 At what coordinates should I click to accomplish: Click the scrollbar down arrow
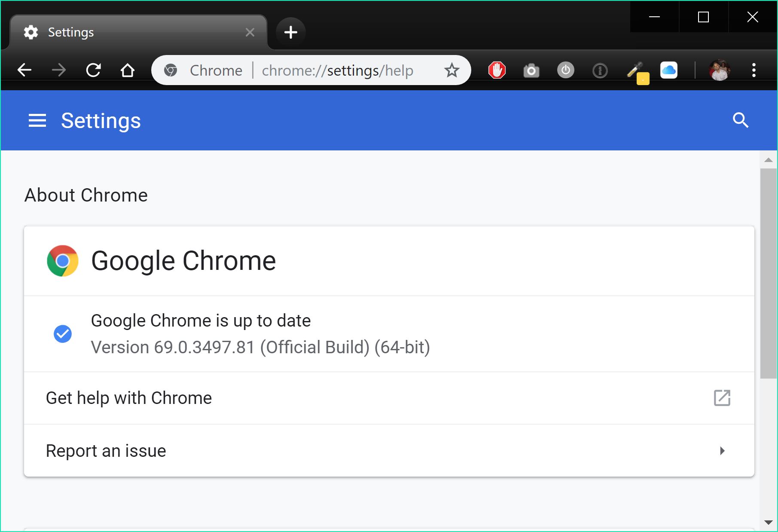click(769, 521)
